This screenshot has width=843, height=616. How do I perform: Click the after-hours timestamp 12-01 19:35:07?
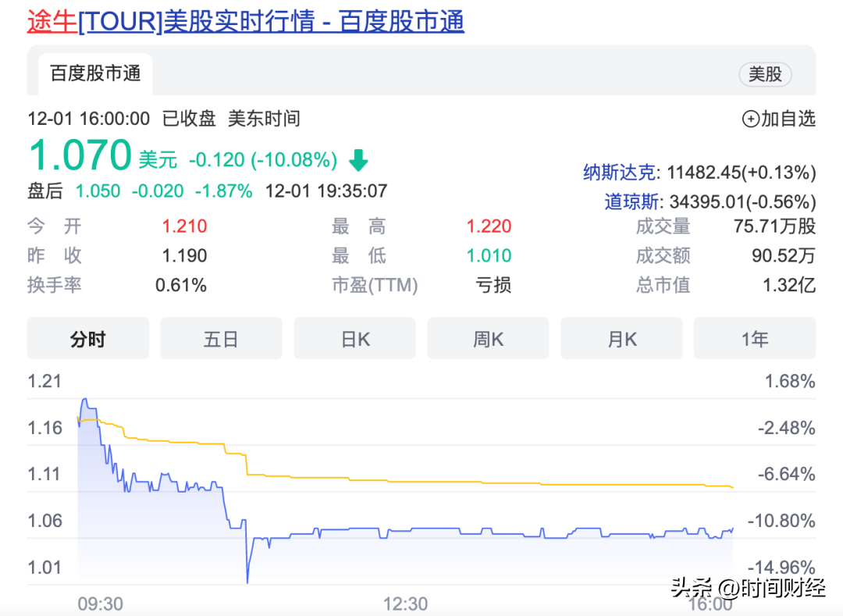(326, 190)
